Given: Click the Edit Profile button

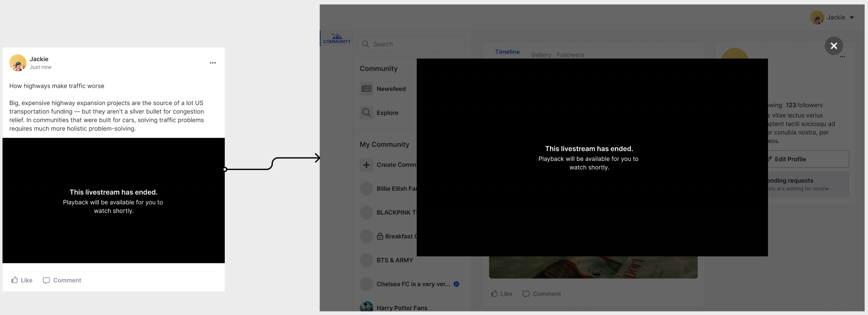Looking at the screenshot, I should pos(807,159).
